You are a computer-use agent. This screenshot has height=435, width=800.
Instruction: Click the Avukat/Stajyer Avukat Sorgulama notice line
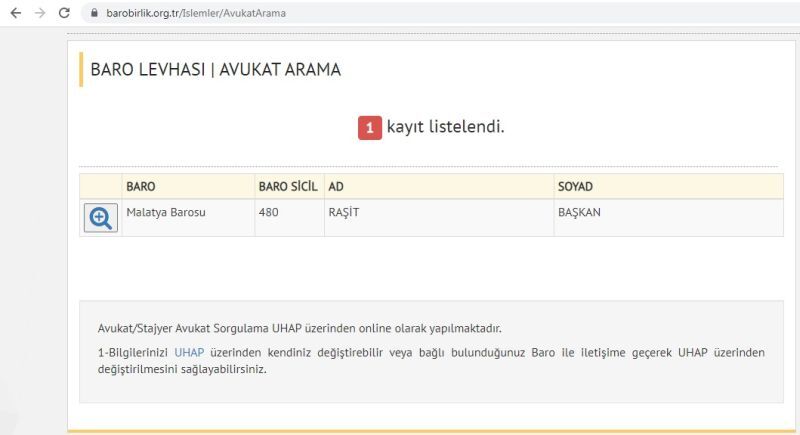299,328
